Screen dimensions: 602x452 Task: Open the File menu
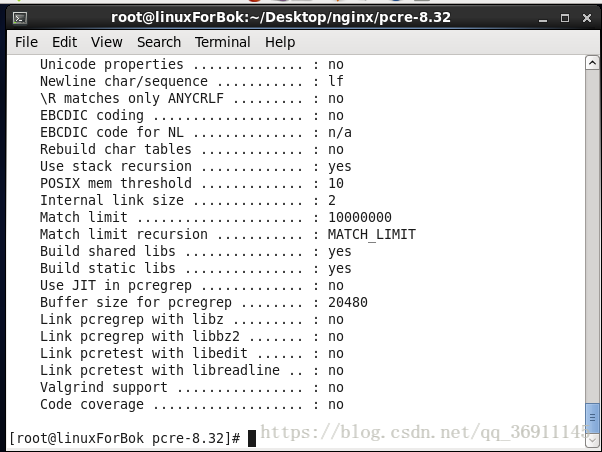coord(26,42)
